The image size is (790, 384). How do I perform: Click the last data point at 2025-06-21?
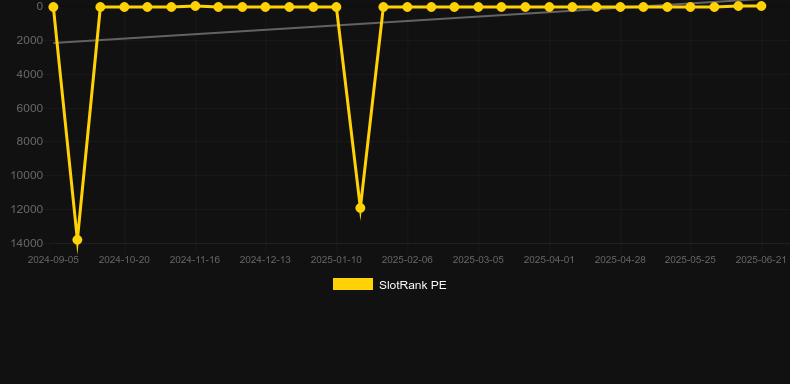point(761,6)
